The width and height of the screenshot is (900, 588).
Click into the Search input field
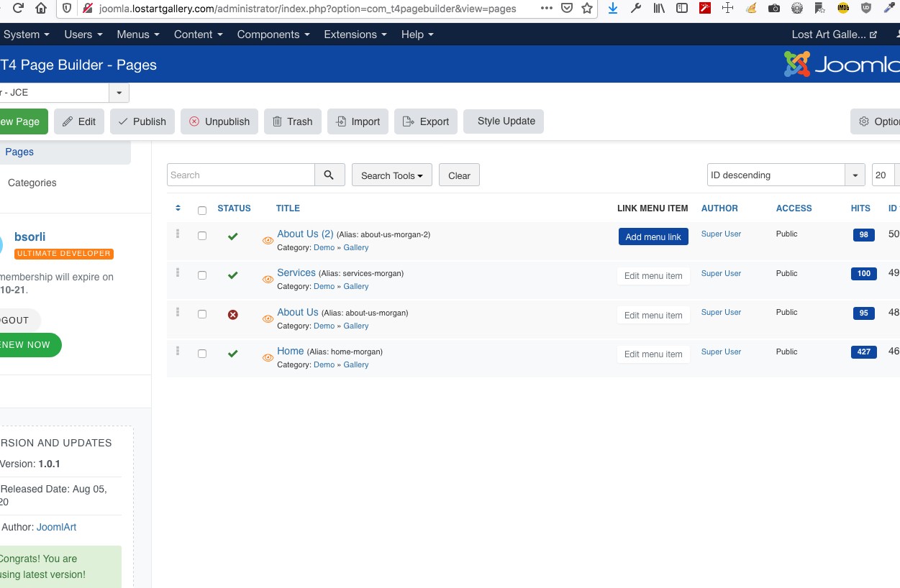[x=241, y=175]
